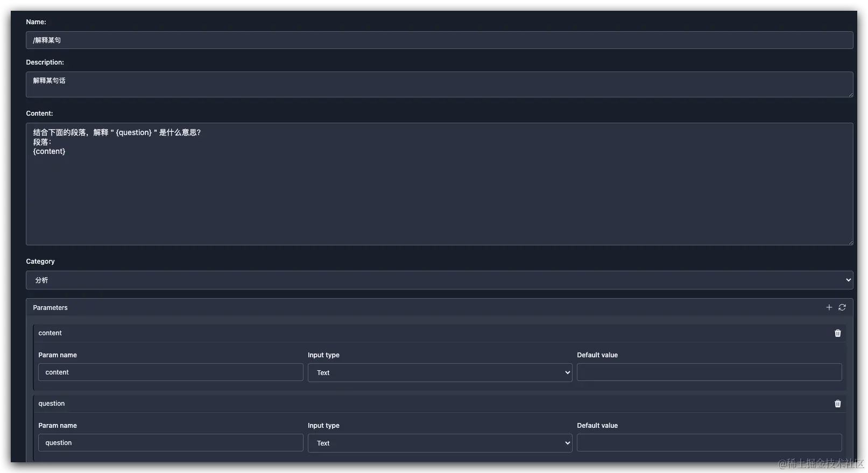868x473 pixels.
Task: Click the Category label
Action: pyautogui.click(x=40, y=262)
